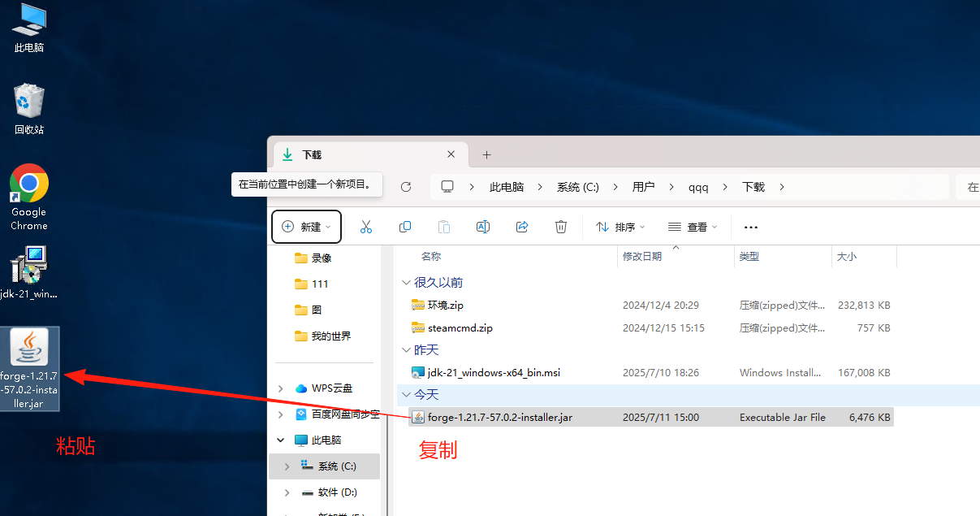980x516 pixels.
Task: Go to 用户 in the address breadcrumb
Action: pyautogui.click(x=643, y=187)
